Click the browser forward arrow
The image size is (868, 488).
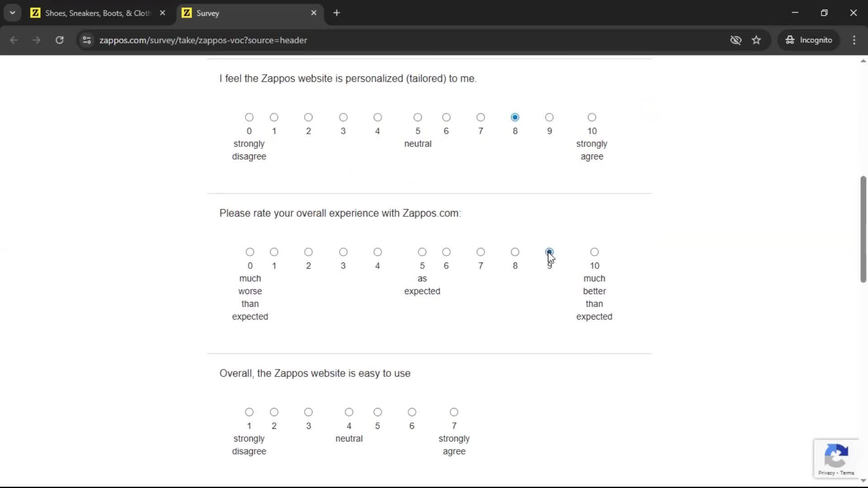coord(36,40)
